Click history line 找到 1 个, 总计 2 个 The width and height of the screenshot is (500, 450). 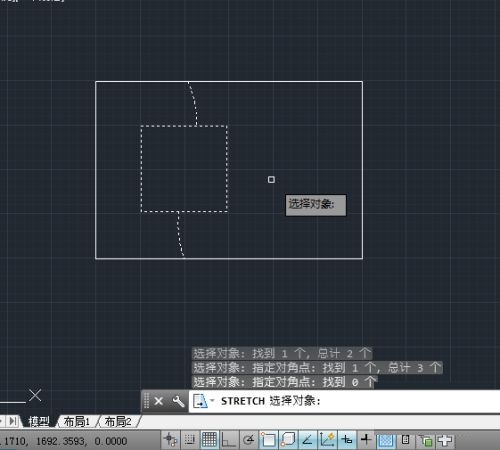(x=282, y=353)
